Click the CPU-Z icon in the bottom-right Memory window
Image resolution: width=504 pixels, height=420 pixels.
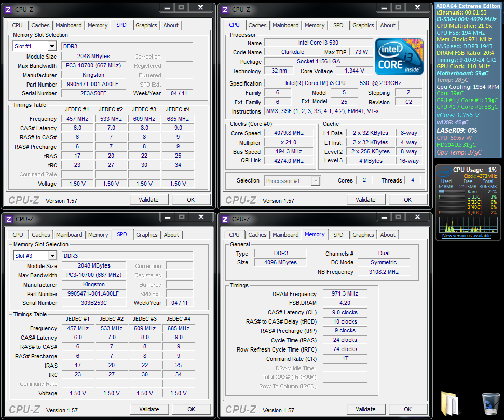[x=225, y=219]
